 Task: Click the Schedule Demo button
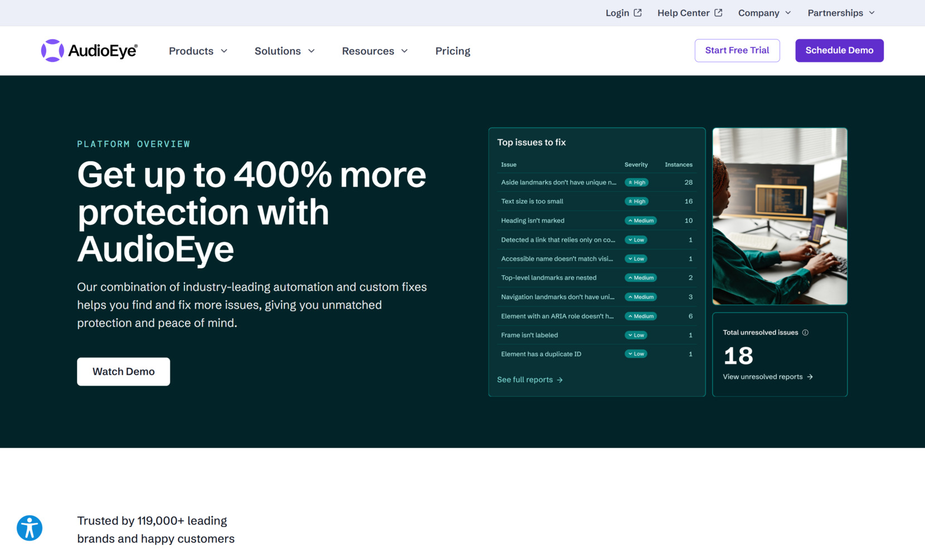pyautogui.click(x=839, y=50)
